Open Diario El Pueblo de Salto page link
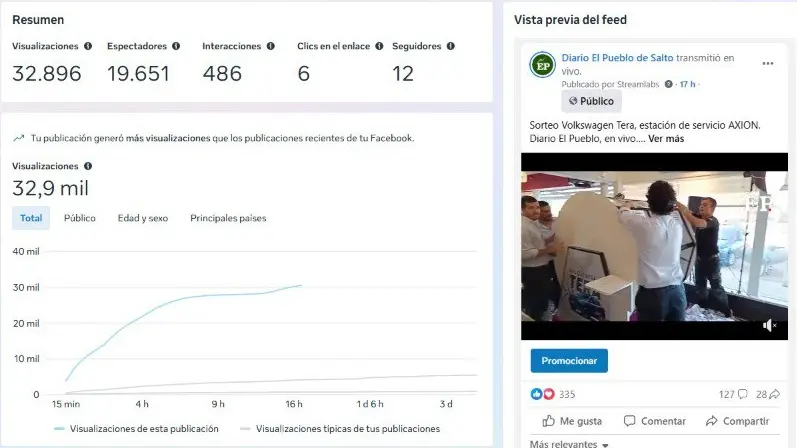 (617, 58)
